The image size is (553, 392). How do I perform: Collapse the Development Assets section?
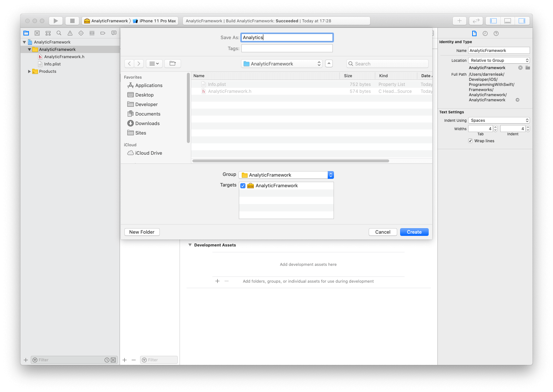tap(190, 245)
